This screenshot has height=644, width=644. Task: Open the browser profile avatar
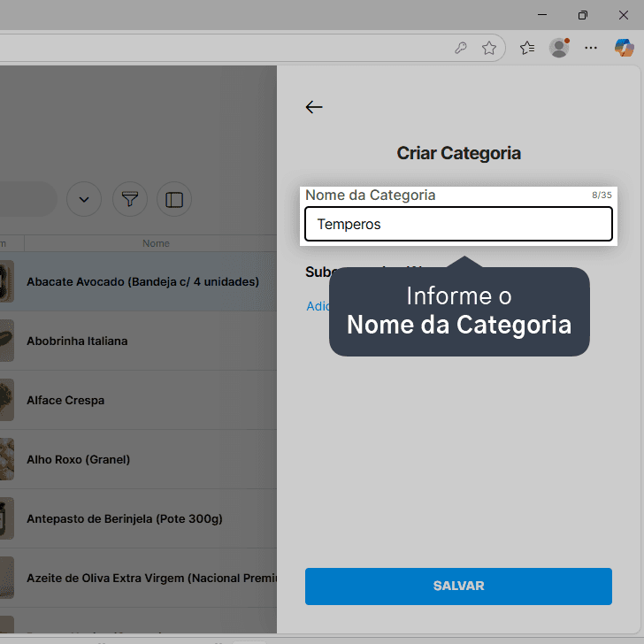[x=559, y=48]
